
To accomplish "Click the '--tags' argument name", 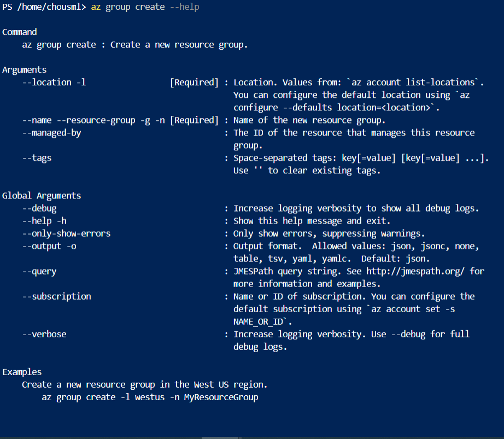I will tap(37, 158).
